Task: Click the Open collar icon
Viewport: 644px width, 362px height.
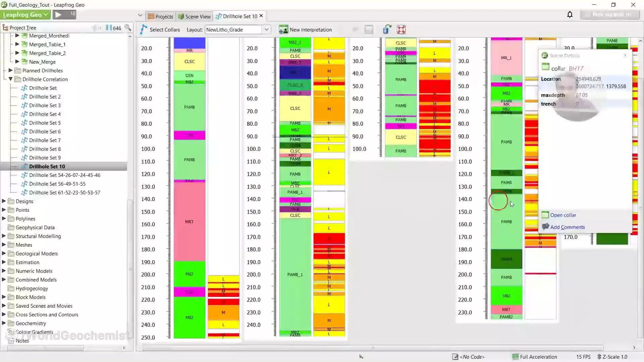Action: point(545,215)
